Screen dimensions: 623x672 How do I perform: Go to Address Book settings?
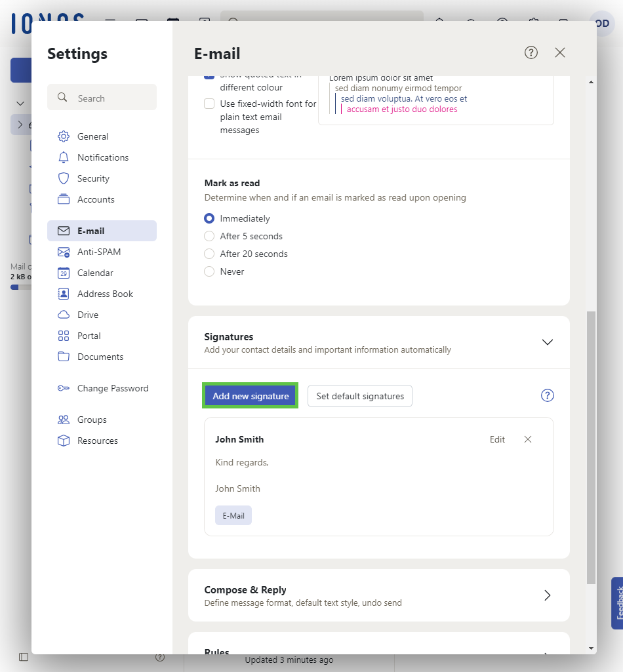pyautogui.click(x=105, y=294)
